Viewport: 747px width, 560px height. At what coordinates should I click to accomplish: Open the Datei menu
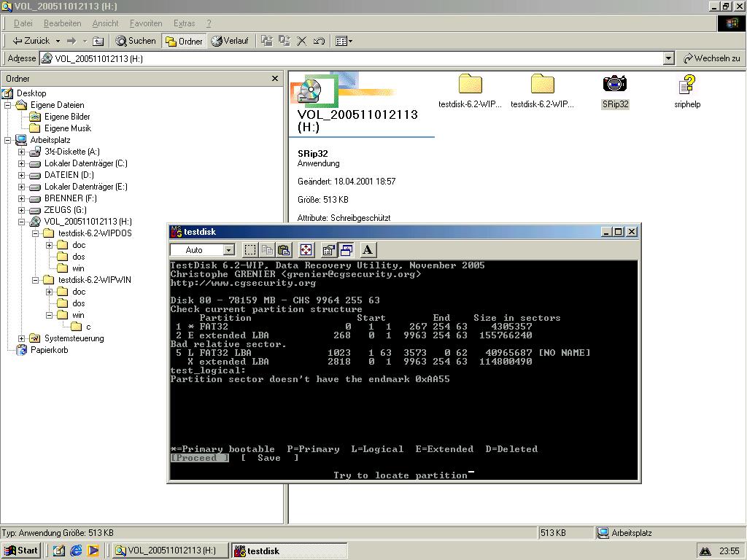pos(23,23)
